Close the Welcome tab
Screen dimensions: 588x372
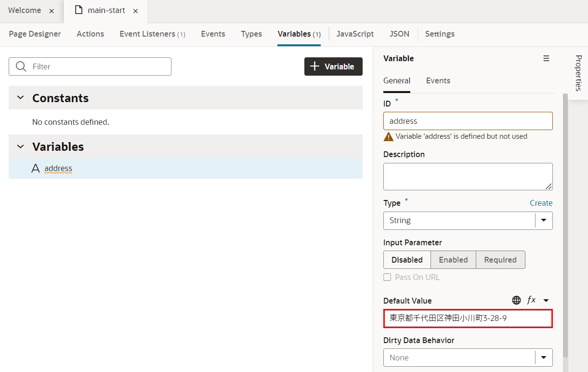[x=52, y=11]
